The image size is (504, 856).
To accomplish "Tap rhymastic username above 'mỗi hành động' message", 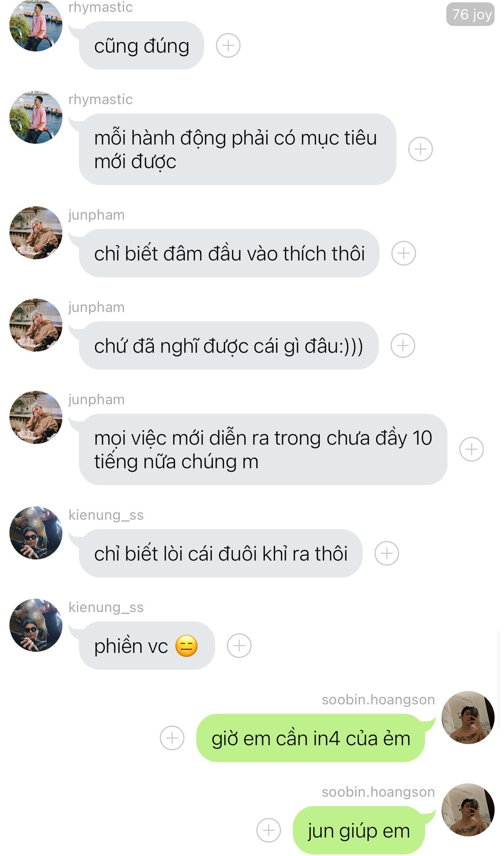I will (101, 99).
